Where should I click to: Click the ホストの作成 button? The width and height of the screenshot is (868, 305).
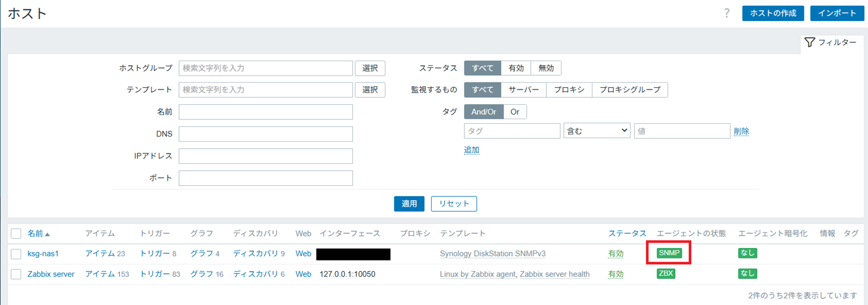click(x=772, y=14)
